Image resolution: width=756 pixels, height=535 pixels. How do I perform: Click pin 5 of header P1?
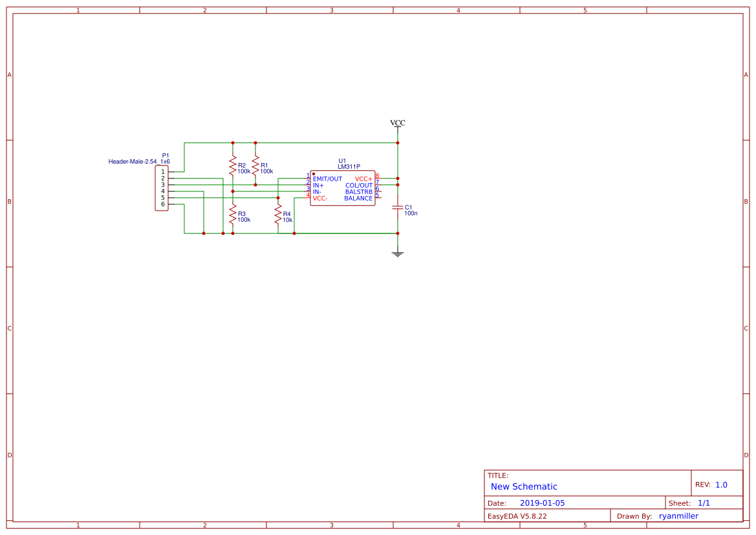click(x=163, y=198)
